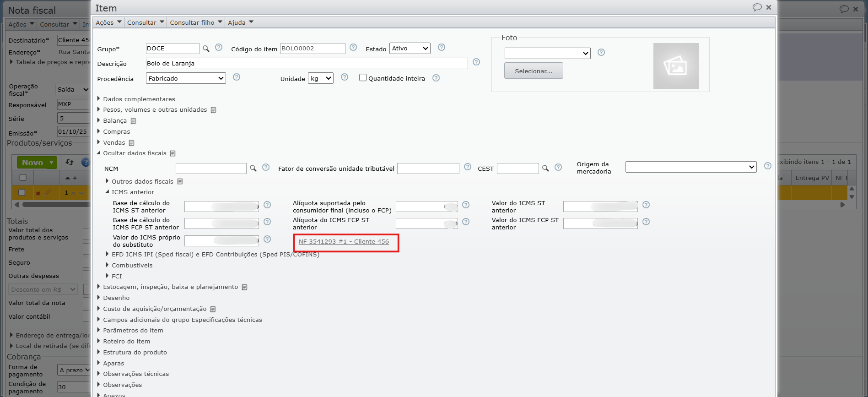
Task: Search for a Grupo with the magnifier icon
Action: coord(206,48)
